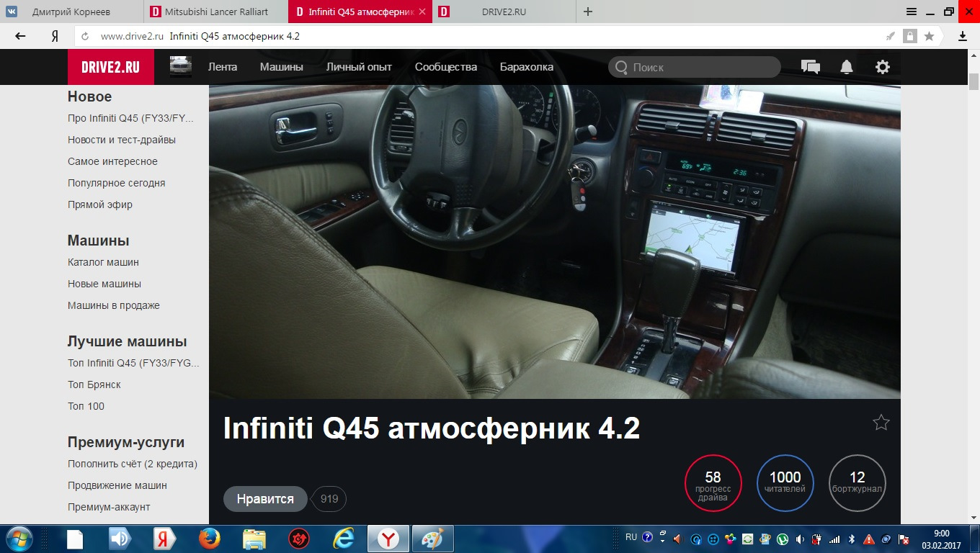Viewport: 980px width, 553px height.
Task: Open the Поиск search field dropdown
Action: tap(693, 66)
